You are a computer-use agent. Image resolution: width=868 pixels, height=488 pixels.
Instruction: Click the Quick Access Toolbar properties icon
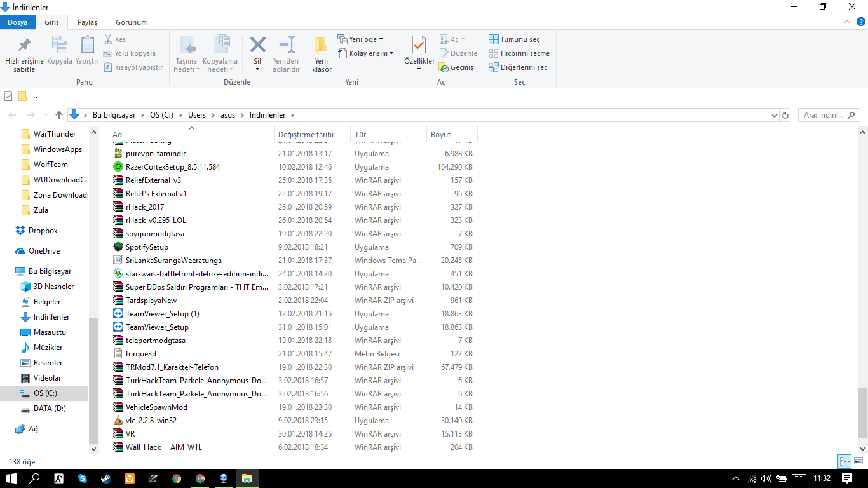8,97
